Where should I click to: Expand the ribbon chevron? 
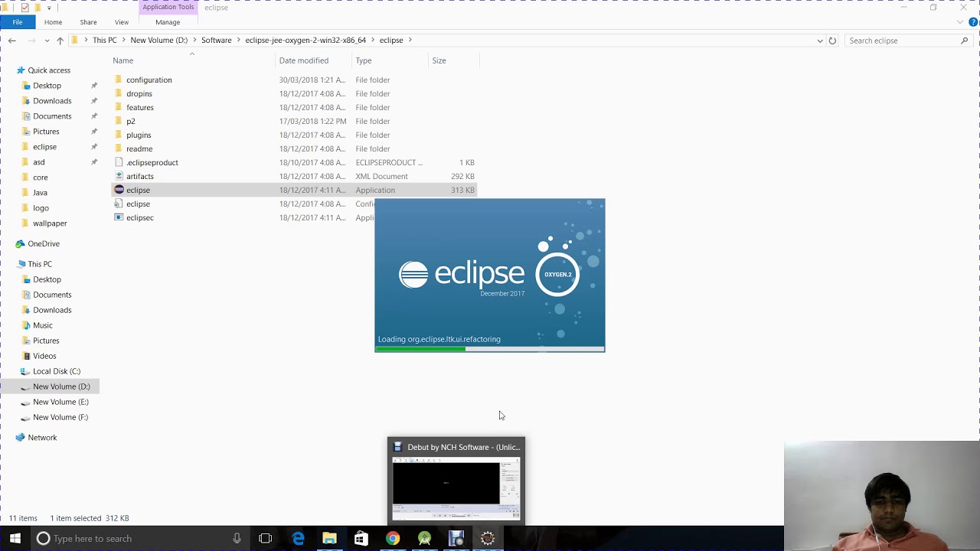tap(960, 22)
